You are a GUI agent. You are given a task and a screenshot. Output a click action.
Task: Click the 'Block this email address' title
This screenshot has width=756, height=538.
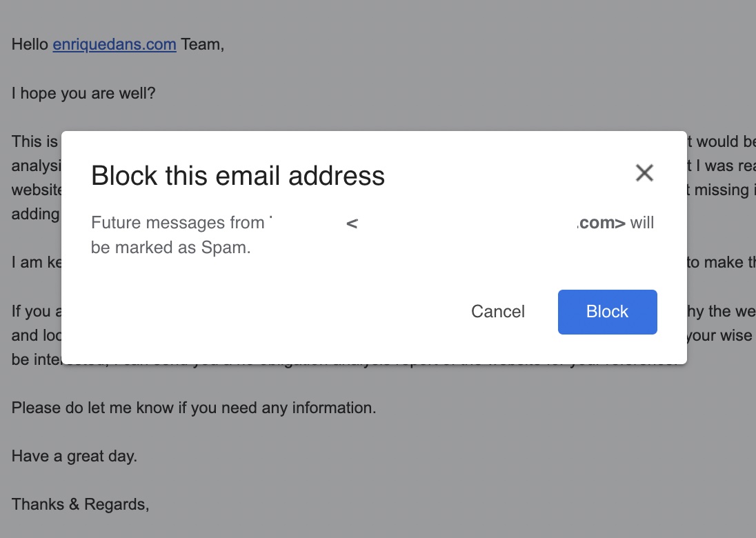[237, 176]
